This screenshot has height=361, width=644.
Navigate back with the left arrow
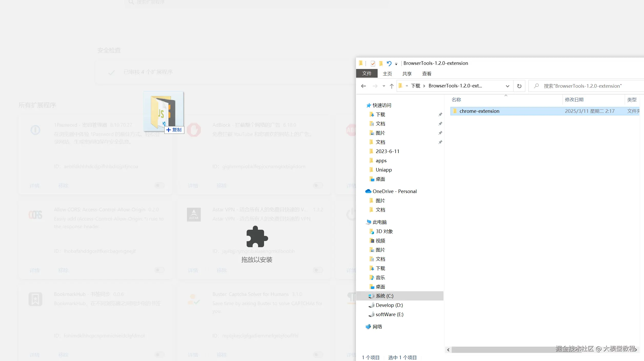[363, 86]
